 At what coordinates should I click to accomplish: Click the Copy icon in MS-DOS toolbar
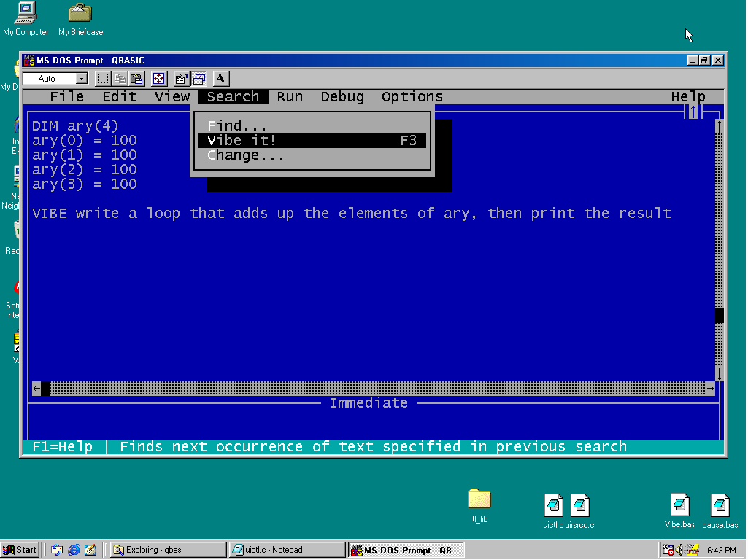tap(120, 79)
